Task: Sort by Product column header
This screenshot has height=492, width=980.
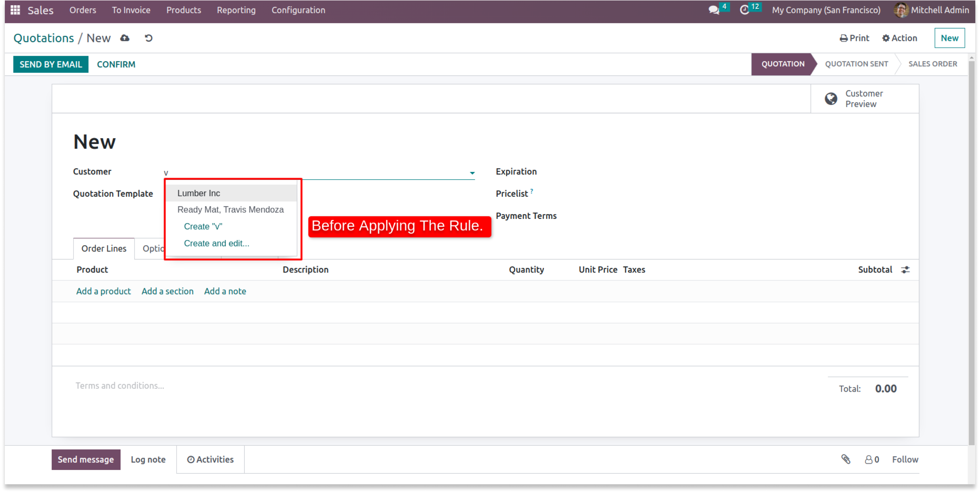Action: click(92, 270)
